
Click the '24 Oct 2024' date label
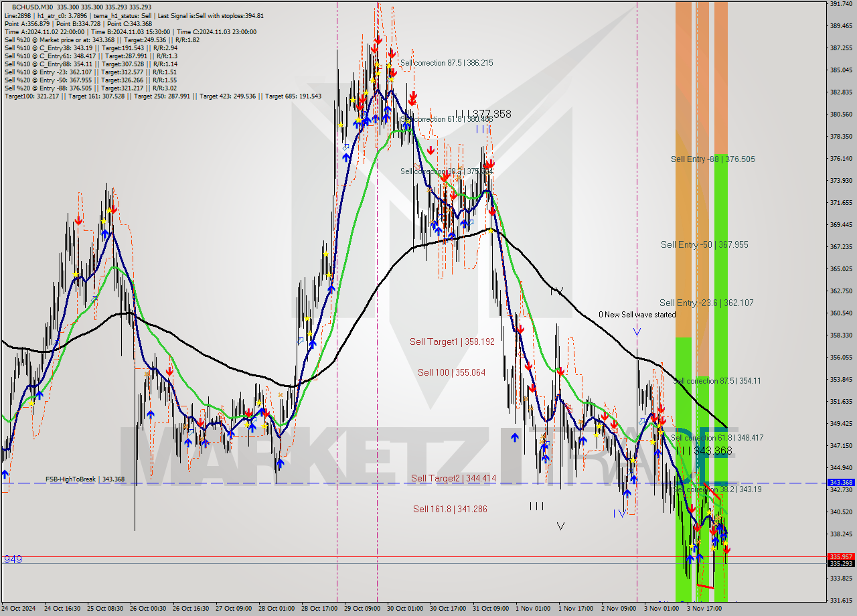18,609
